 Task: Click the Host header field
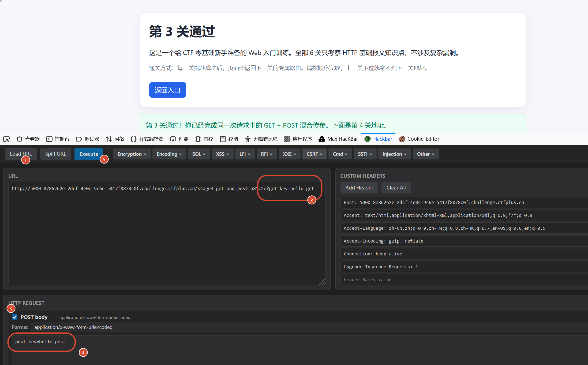click(464, 202)
